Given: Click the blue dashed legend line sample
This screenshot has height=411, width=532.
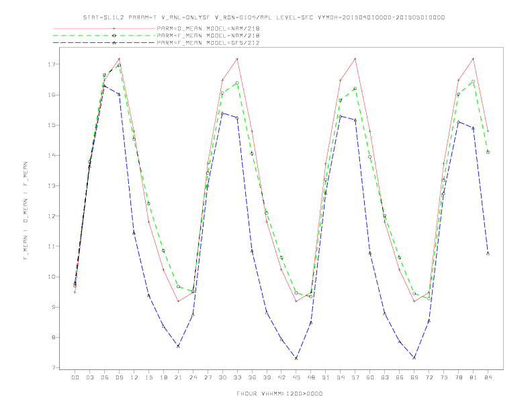Looking at the screenshot, I should [104, 43].
